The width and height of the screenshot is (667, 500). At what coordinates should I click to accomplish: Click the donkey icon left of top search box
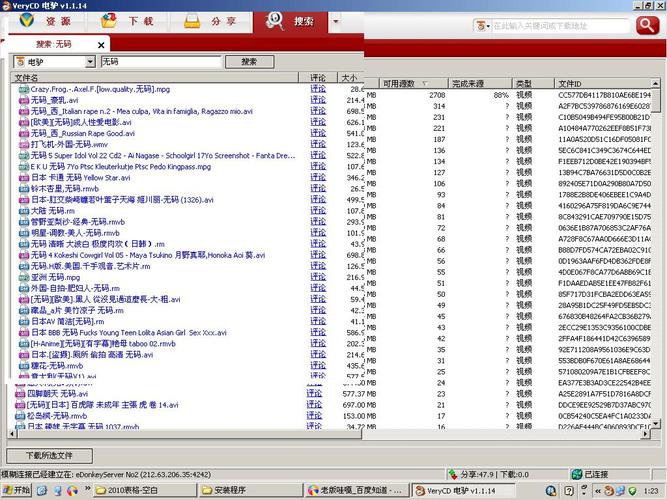point(480,26)
